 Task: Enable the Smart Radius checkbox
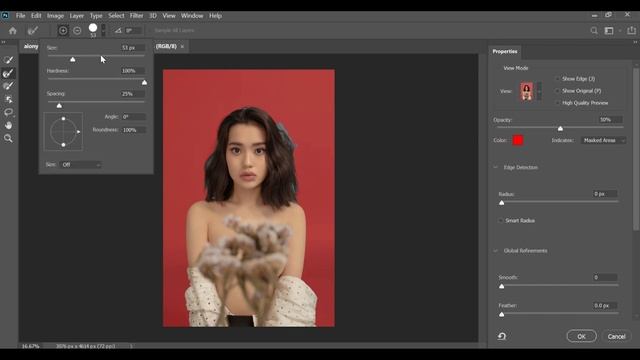501,220
